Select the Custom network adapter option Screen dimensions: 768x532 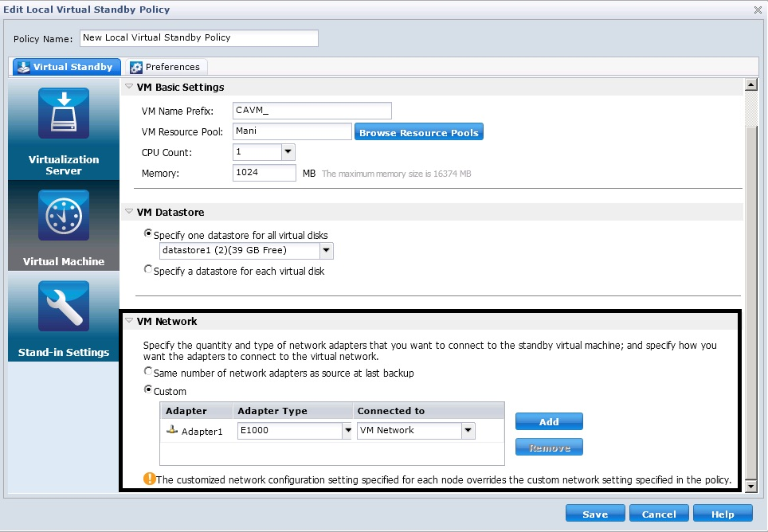coord(148,389)
